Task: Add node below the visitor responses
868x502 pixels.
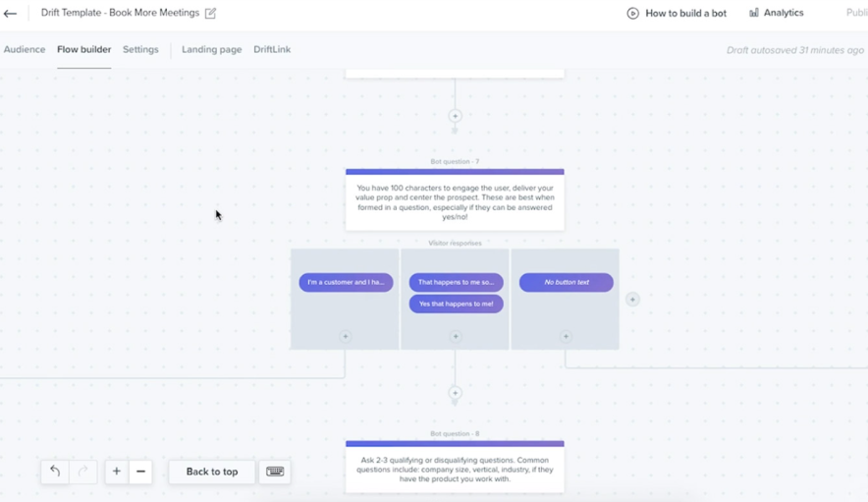Action: [x=455, y=393]
